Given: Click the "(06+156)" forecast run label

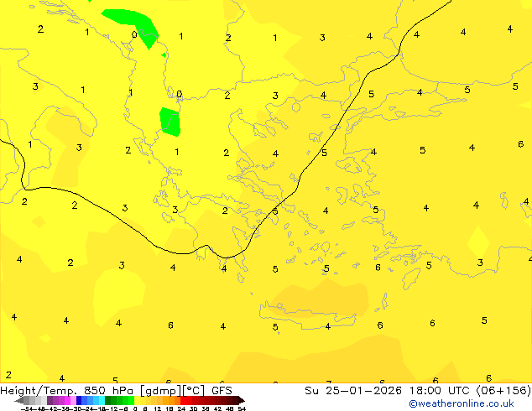Looking at the screenshot, I should (x=503, y=391).
